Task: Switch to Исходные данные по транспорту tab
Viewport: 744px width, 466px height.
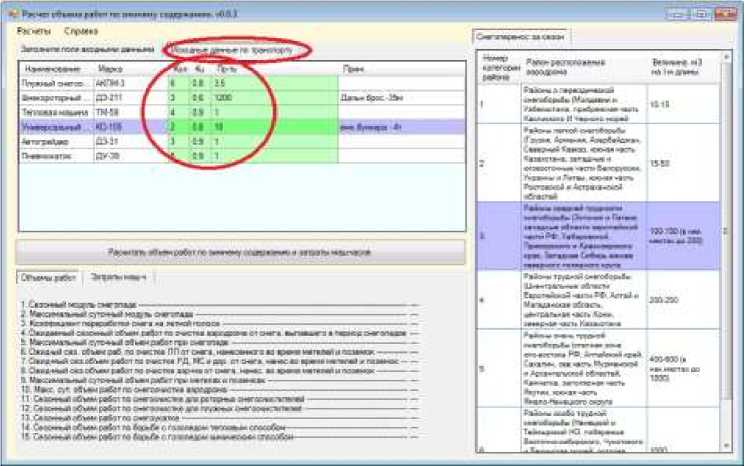Action: 232,48
